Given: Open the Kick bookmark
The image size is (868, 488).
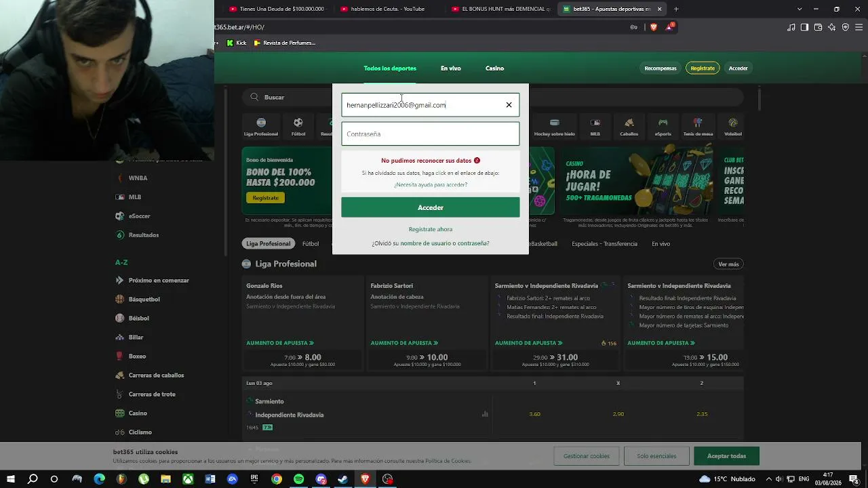Looking at the screenshot, I should tap(237, 43).
